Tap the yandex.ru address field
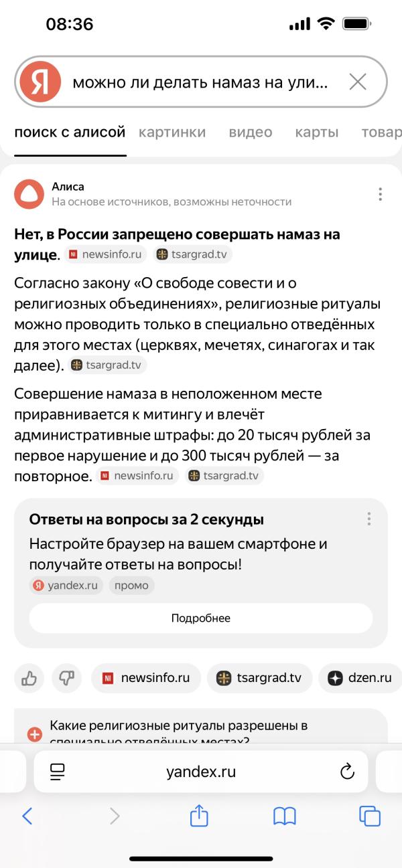Image resolution: width=402 pixels, height=868 pixels. [x=201, y=772]
